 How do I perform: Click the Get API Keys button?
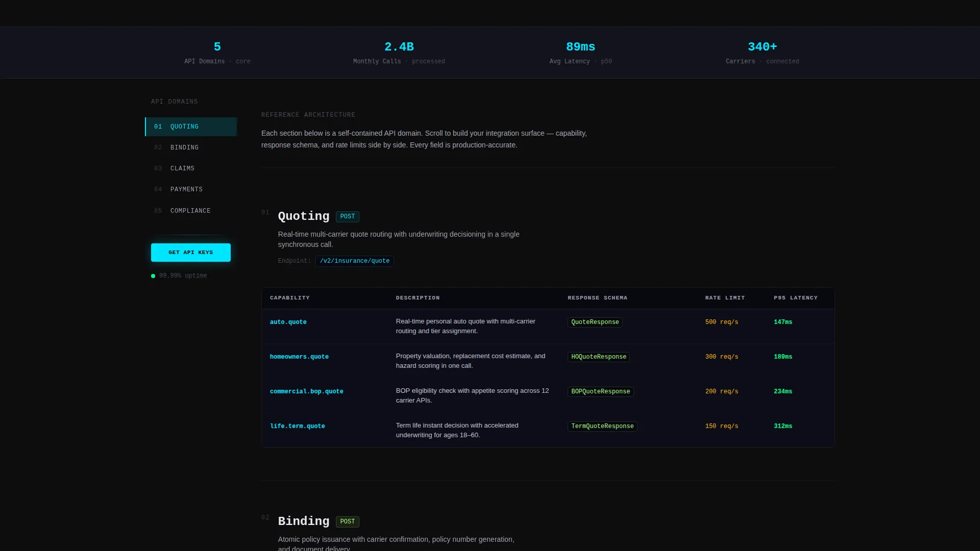191,253
